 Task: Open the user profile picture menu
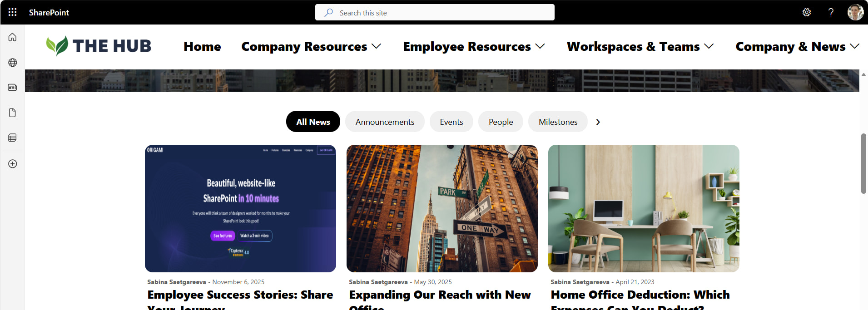click(856, 12)
